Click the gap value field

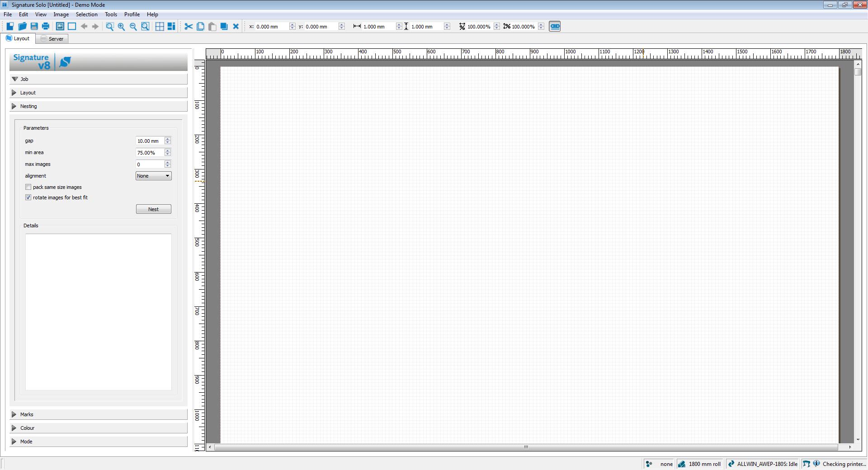click(150, 141)
